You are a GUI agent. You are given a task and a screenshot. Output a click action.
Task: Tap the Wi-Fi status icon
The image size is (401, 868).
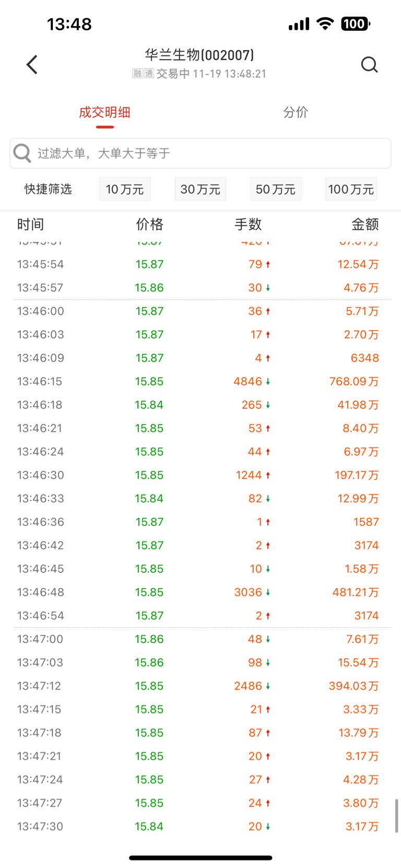(x=325, y=24)
